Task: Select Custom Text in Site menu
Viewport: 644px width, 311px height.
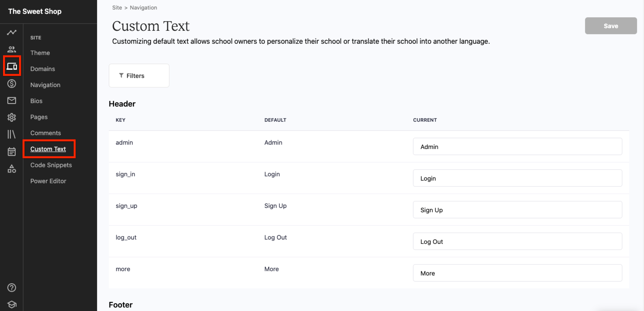Action: (x=48, y=149)
